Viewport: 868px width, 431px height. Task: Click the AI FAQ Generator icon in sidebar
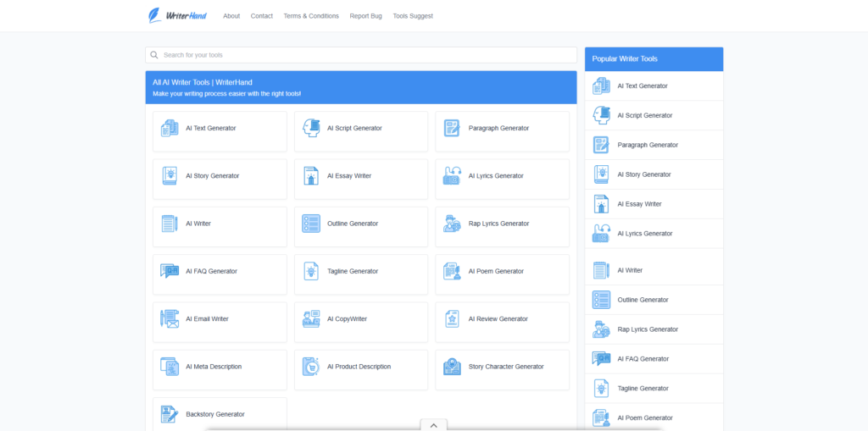pyautogui.click(x=602, y=359)
